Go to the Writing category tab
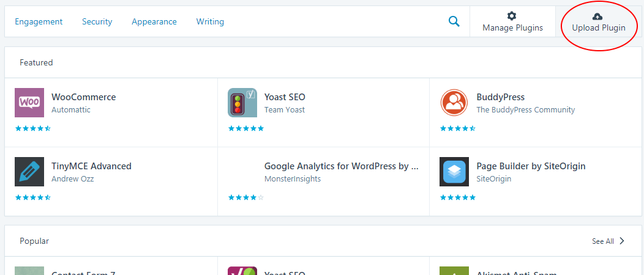This screenshot has height=275, width=644. 210,21
